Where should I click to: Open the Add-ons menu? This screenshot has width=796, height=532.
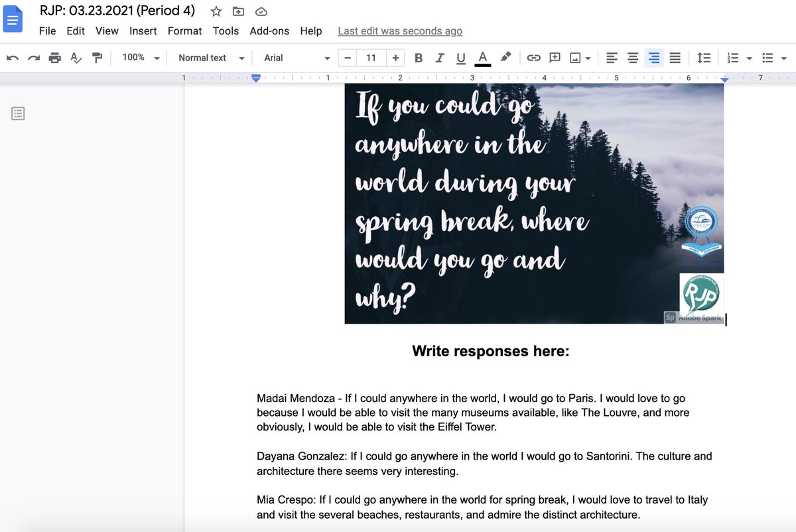269,31
